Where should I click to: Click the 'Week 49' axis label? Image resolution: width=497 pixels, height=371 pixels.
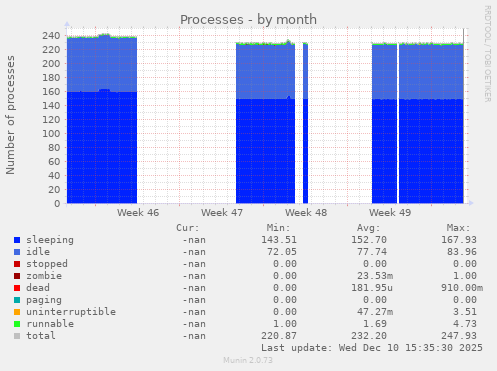pyautogui.click(x=390, y=213)
